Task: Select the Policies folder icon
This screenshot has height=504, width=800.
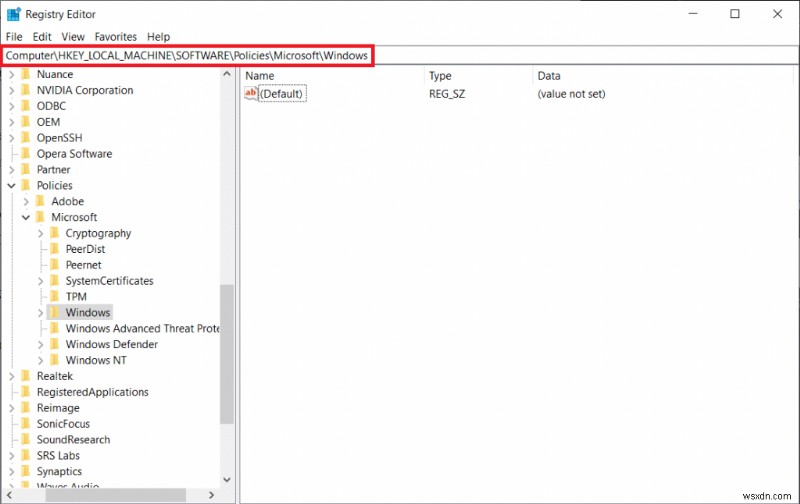Action: tap(26, 185)
